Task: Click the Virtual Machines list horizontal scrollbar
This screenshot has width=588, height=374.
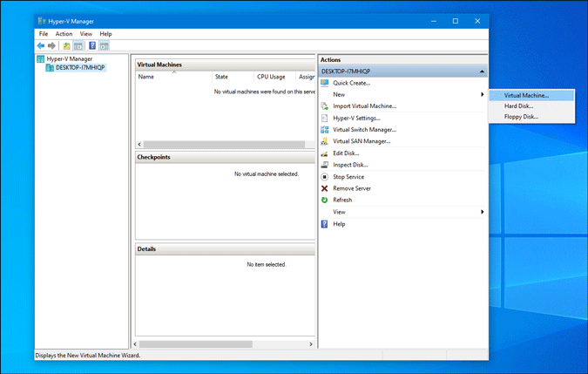Action: coord(225,145)
